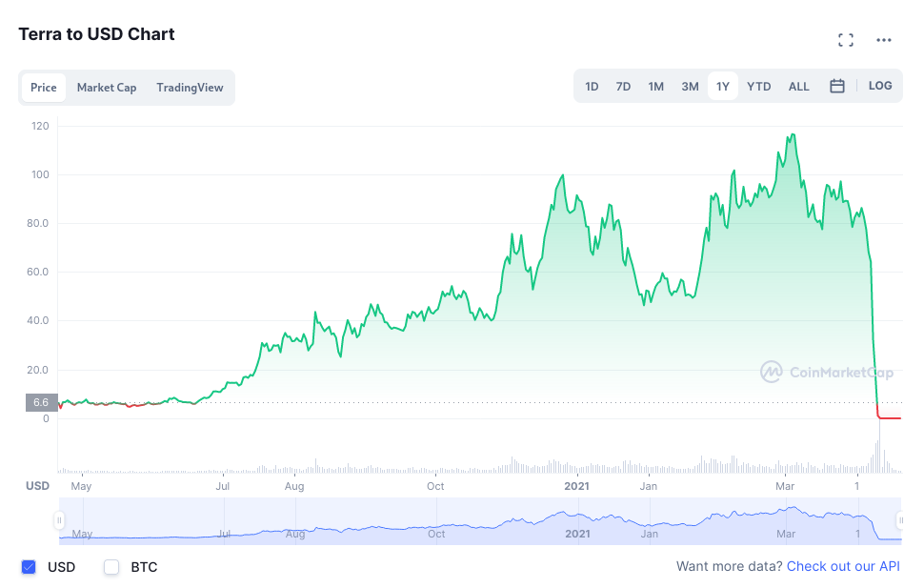924x588 pixels.
Task: Switch to the Price tab
Action: (44, 88)
